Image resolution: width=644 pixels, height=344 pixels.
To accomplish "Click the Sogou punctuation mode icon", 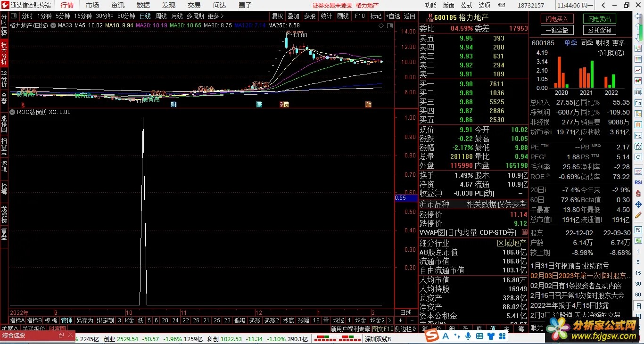I will click(457, 336).
